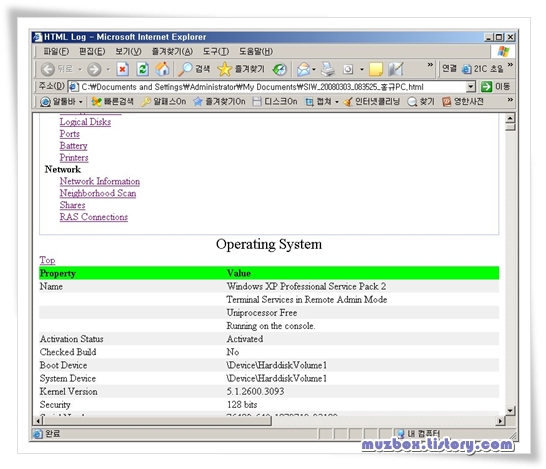Open the 캡처 dropdown arrow
The width and height of the screenshot is (546, 469).
[337, 102]
